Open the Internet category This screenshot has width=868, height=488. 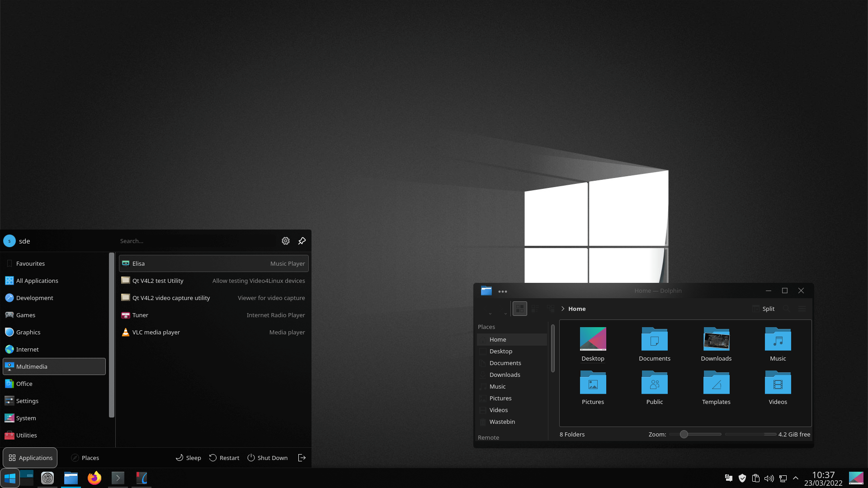(x=54, y=349)
